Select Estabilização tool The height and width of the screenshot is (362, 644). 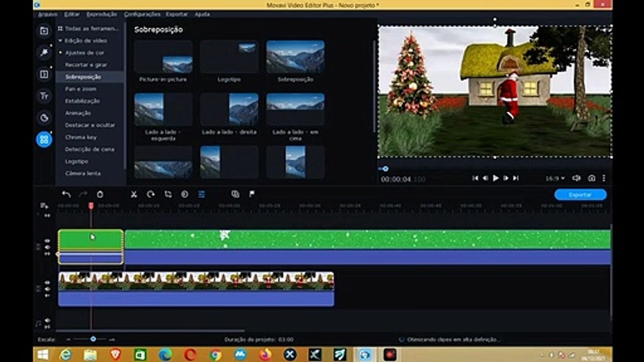point(82,101)
